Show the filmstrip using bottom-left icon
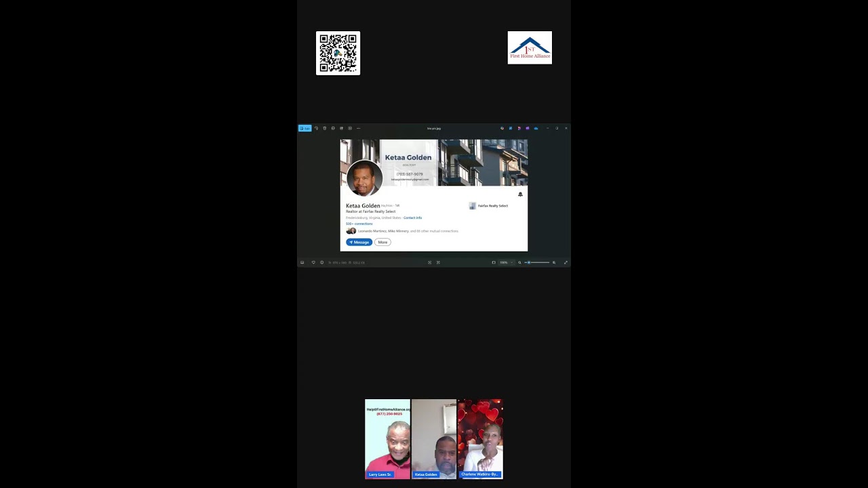Screen dimensions: 868x488 [x=302, y=262]
